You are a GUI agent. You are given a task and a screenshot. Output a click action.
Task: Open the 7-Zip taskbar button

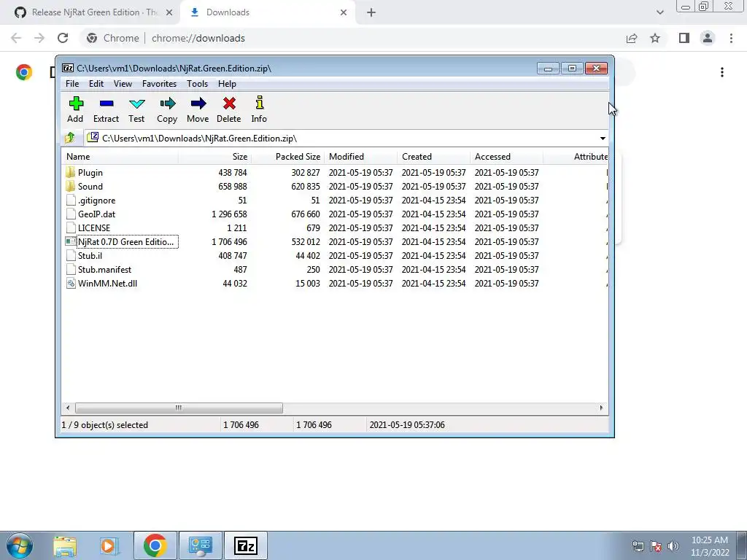point(246,545)
